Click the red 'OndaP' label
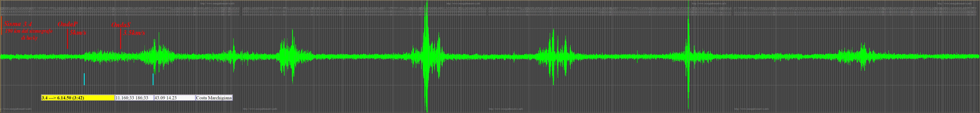 (x=68, y=24)
